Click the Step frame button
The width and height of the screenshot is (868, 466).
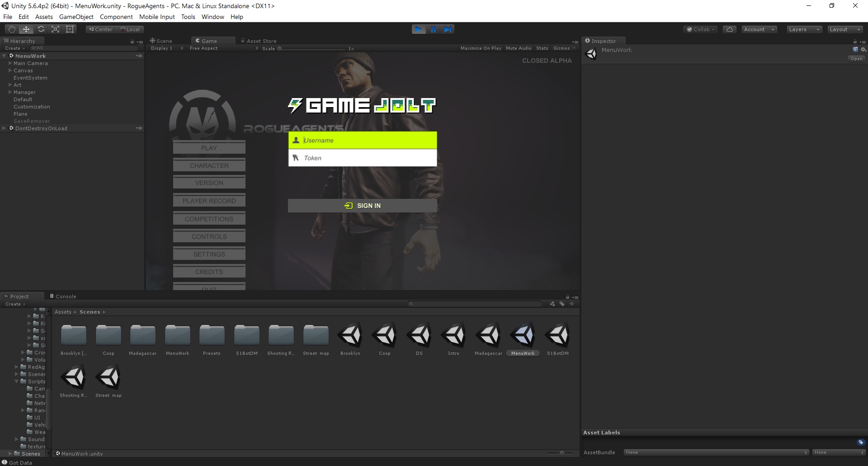(x=448, y=29)
